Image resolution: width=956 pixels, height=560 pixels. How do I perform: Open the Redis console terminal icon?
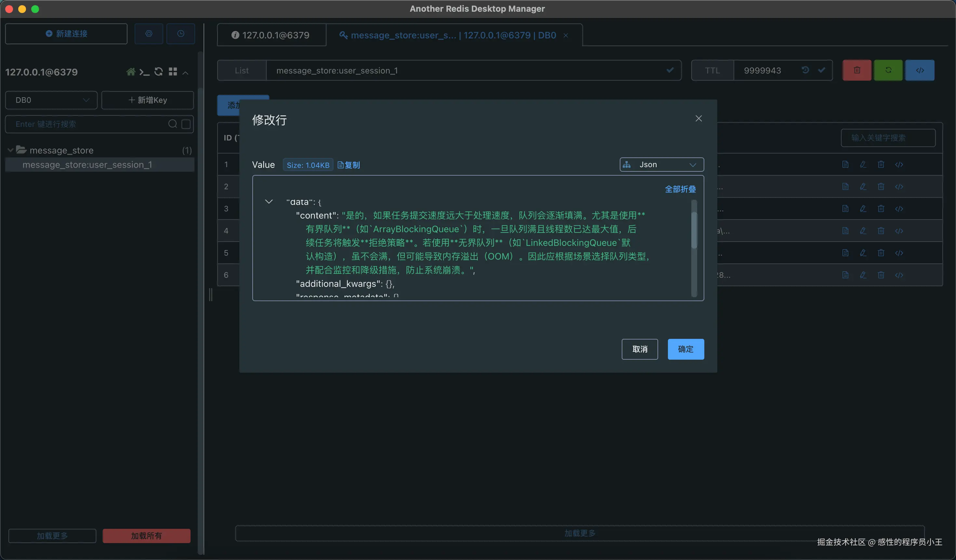144,72
